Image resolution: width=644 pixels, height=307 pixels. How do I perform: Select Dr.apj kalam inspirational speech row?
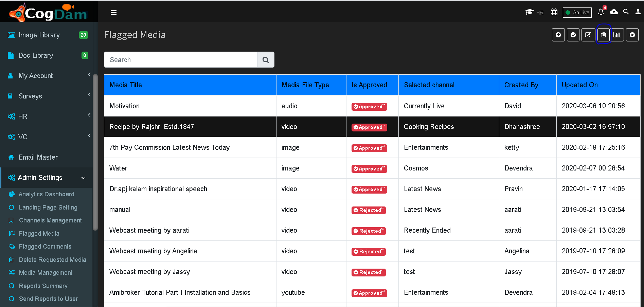(x=372, y=189)
